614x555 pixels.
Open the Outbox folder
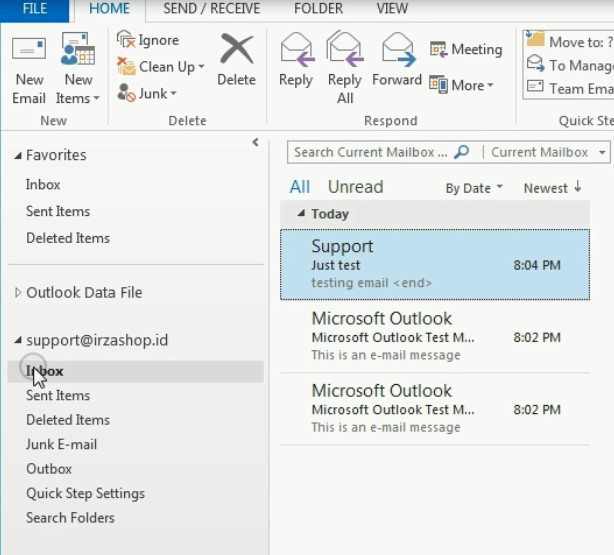tap(49, 469)
